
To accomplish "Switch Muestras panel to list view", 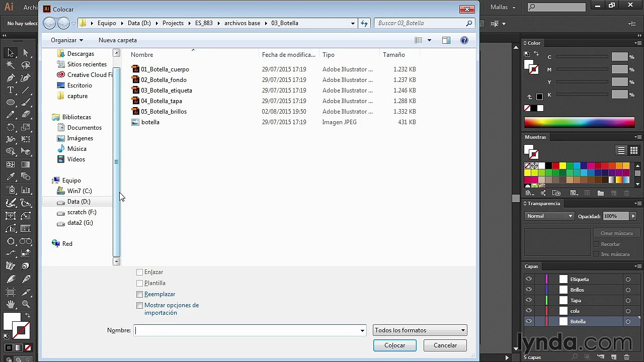I will [621, 150].
